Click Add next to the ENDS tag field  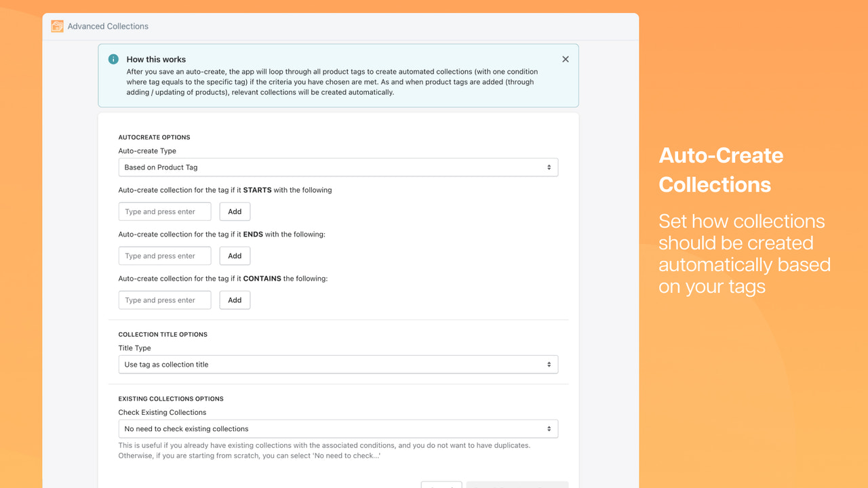click(x=235, y=256)
